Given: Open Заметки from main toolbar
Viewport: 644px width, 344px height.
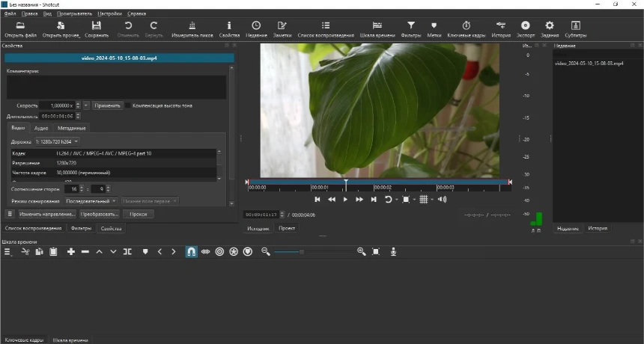Looking at the screenshot, I should [x=282, y=29].
